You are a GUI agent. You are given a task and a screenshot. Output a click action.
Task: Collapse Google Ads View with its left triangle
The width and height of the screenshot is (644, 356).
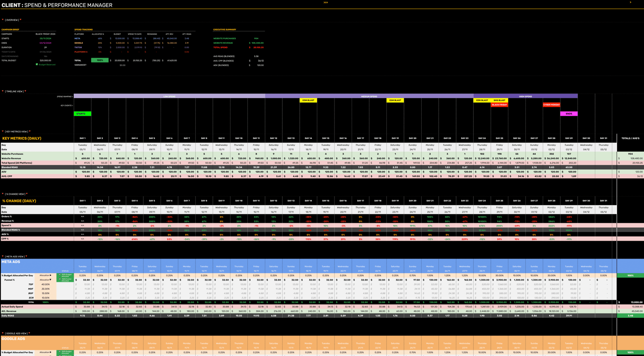(x=3, y=333)
